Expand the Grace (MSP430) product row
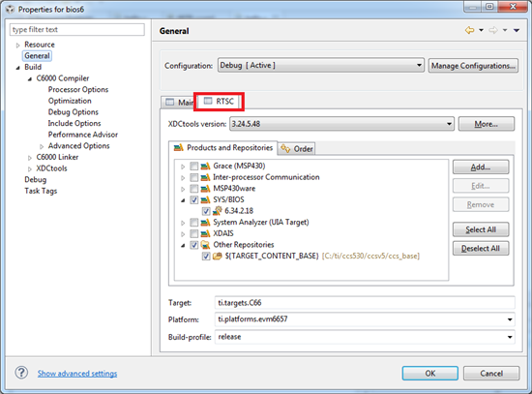The height and width of the screenshot is (394, 532). pyautogui.click(x=183, y=167)
